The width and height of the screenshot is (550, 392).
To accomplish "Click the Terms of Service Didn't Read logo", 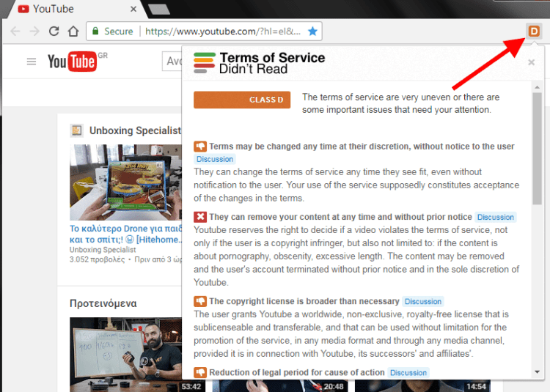I will [x=259, y=63].
